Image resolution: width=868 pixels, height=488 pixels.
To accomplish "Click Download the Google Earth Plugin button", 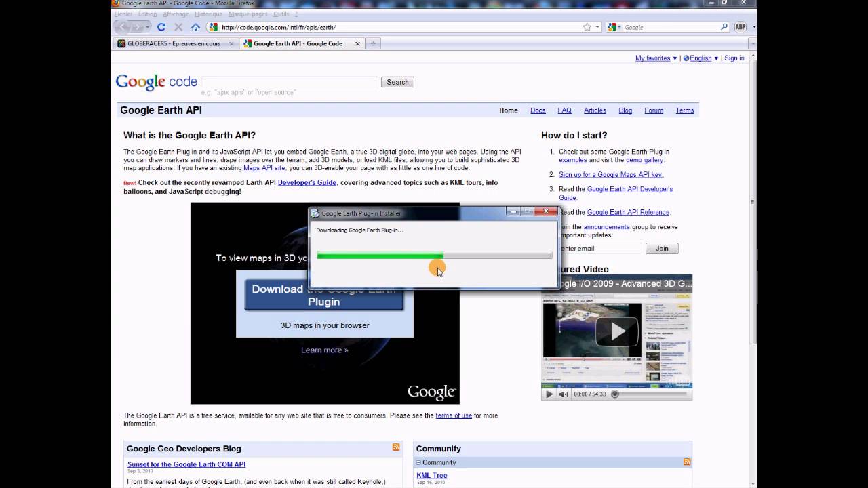I will pyautogui.click(x=324, y=295).
